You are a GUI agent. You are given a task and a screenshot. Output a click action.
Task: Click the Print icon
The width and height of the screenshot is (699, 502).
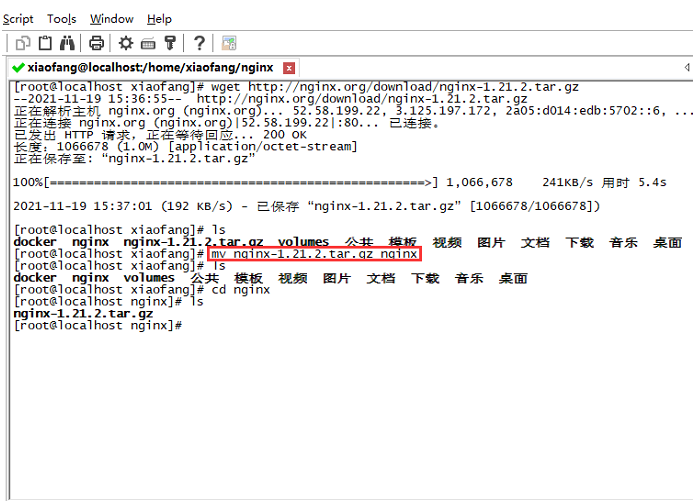(96, 43)
